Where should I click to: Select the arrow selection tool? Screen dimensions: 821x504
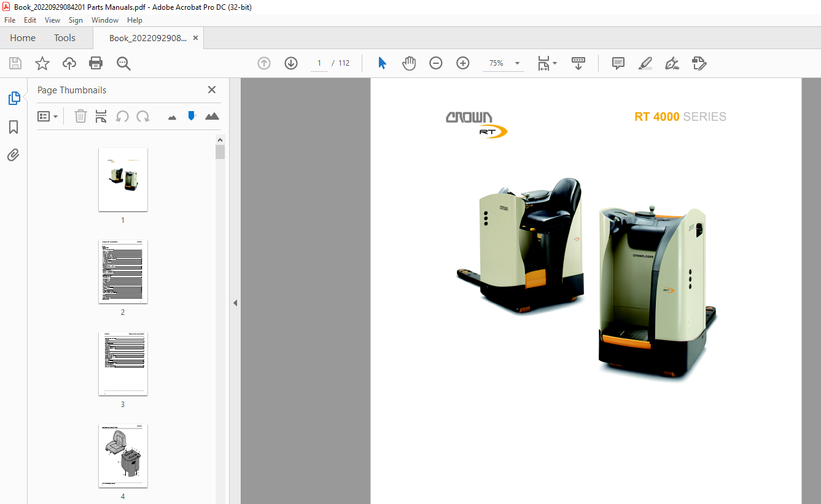click(382, 63)
